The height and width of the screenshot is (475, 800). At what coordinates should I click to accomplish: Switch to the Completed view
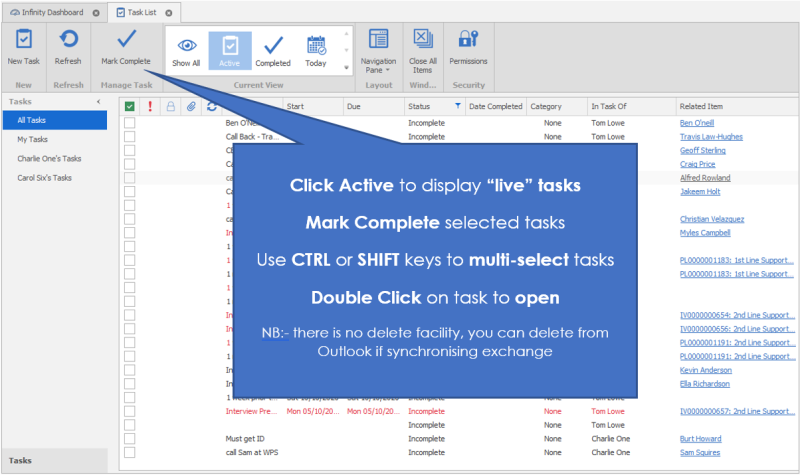tap(273, 51)
